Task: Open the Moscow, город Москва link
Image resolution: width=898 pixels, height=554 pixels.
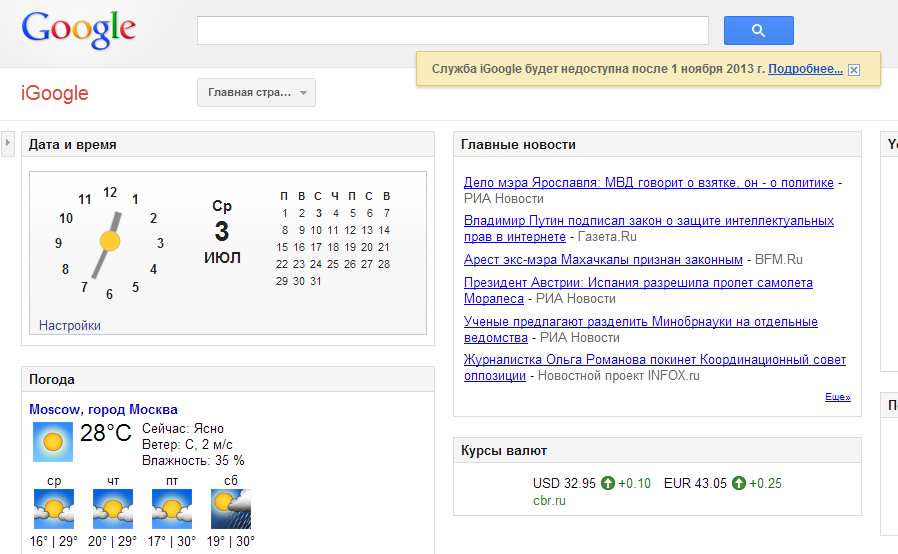Action: (103, 410)
